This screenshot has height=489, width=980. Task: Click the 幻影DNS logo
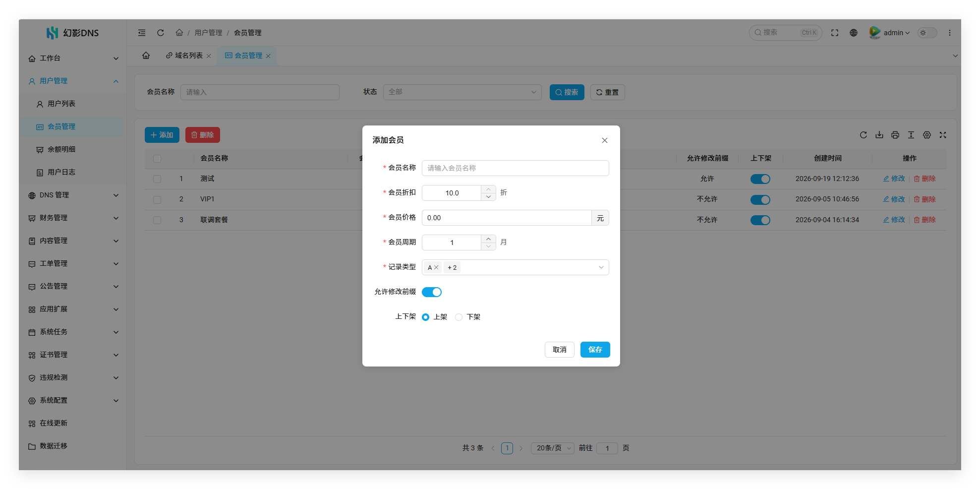73,33
